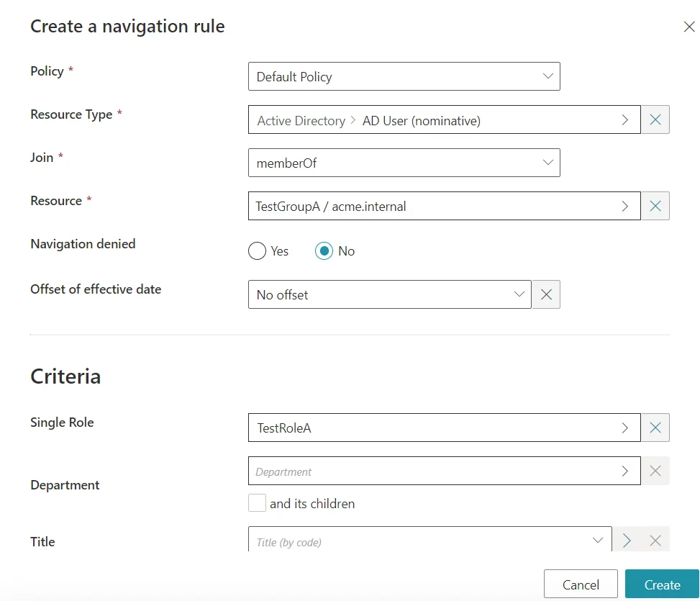Clear the Title field

point(655,541)
